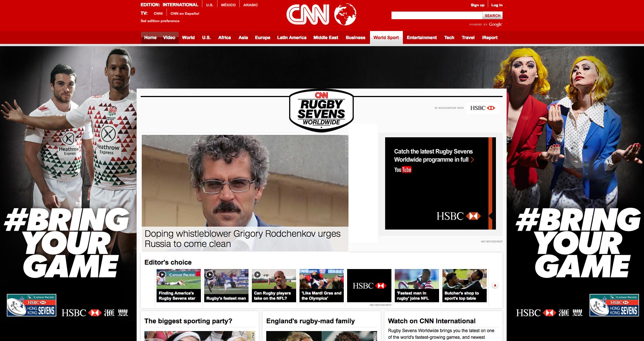
Task: Click 'Catch the latest Rugby Sevens Worldwide programme' text
Action: 433,155
